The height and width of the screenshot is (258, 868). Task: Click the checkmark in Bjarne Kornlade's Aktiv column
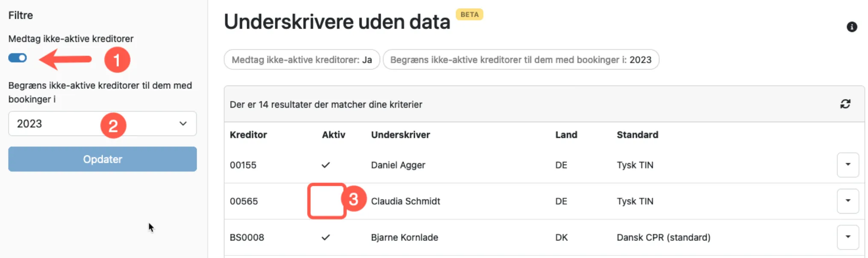tap(326, 237)
